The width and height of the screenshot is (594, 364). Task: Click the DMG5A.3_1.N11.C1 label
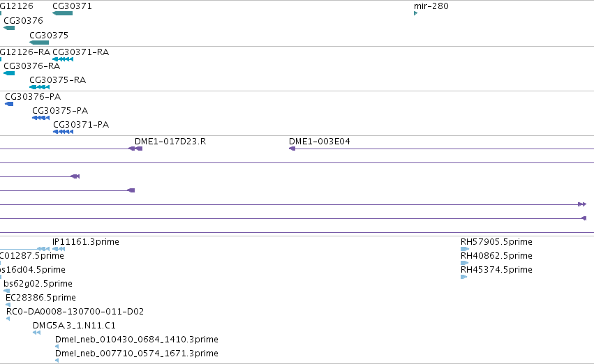point(74,326)
